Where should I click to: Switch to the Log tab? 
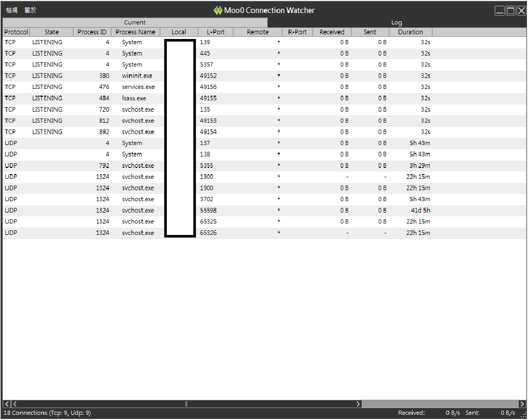[x=397, y=22]
